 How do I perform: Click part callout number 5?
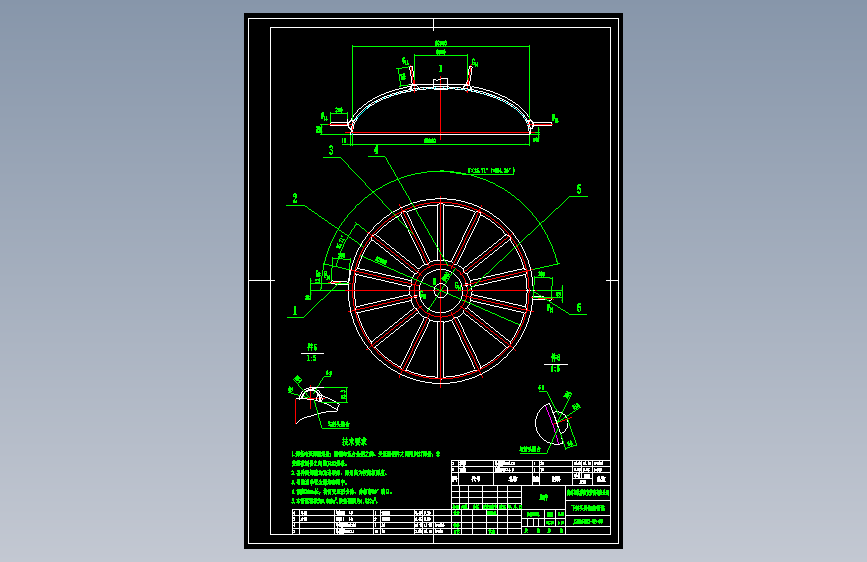(x=579, y=189)
